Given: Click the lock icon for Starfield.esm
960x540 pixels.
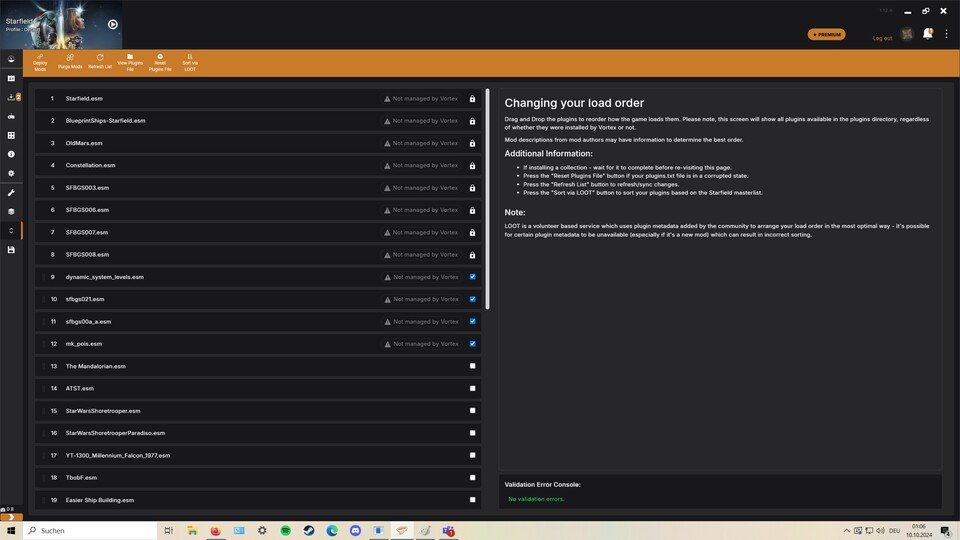Looking at the screenshot, I should [472, 99].
